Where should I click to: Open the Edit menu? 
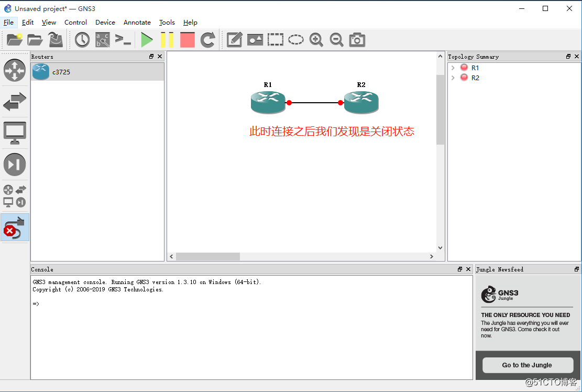coord(27,22)
